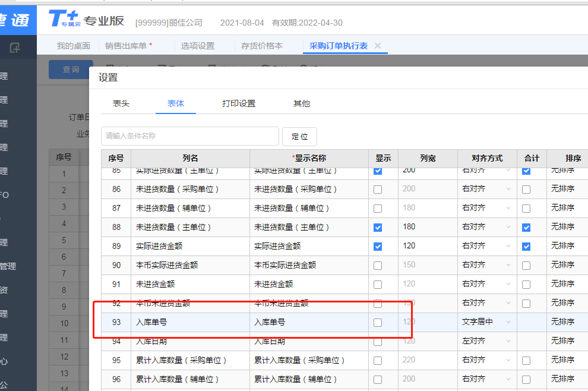
Task: Enable 合计 for row 90
Action: coord(526,266)
